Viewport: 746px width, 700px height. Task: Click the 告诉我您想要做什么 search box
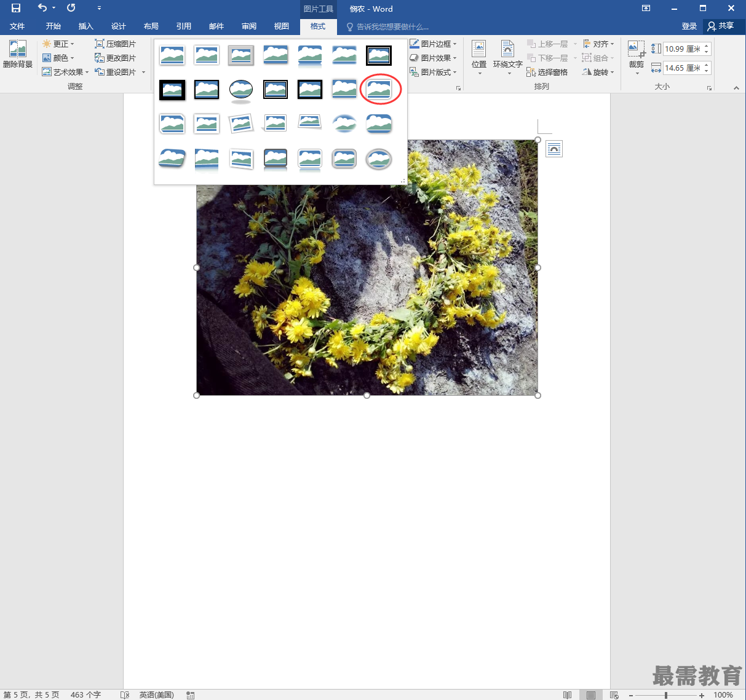[x=387, y=26]
